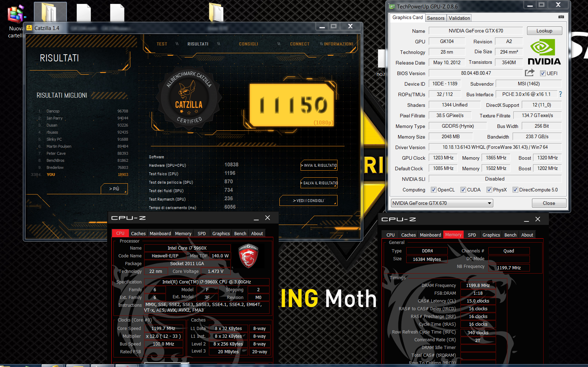Click the Bus Interface question mark icon
This screenshot has height=367, width=588.
[x=561, y=94]
